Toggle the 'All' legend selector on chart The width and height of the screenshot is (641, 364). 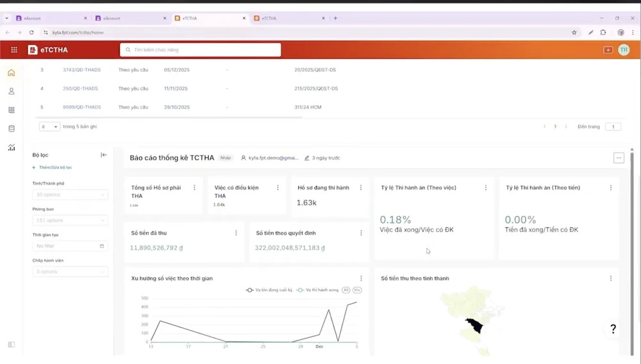click(345, 290)
